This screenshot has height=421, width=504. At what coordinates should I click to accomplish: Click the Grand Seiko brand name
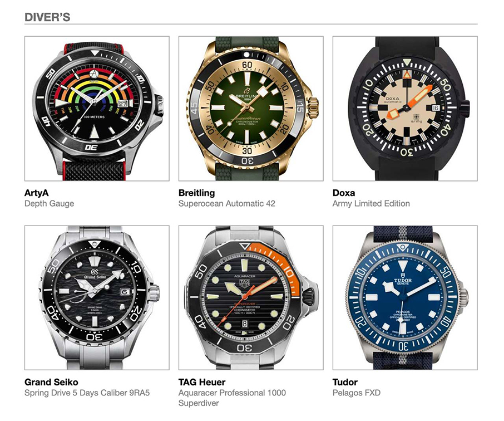click(51, 383)
